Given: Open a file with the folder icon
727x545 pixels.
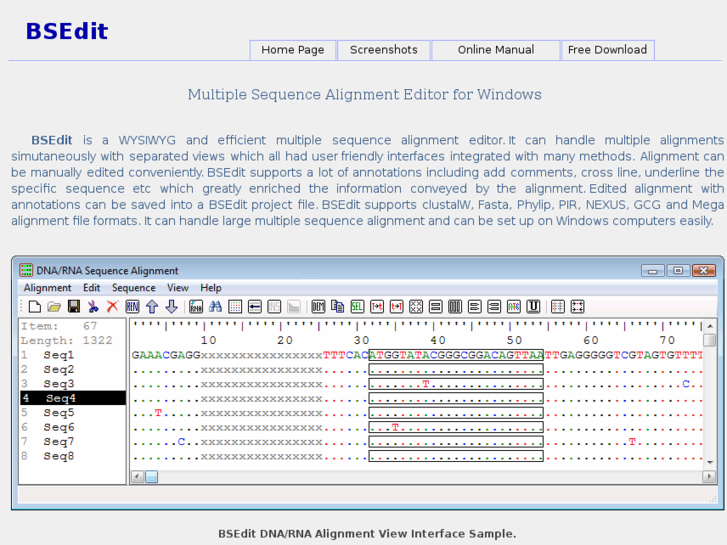Looking at the screenshot, I should 54,307.
